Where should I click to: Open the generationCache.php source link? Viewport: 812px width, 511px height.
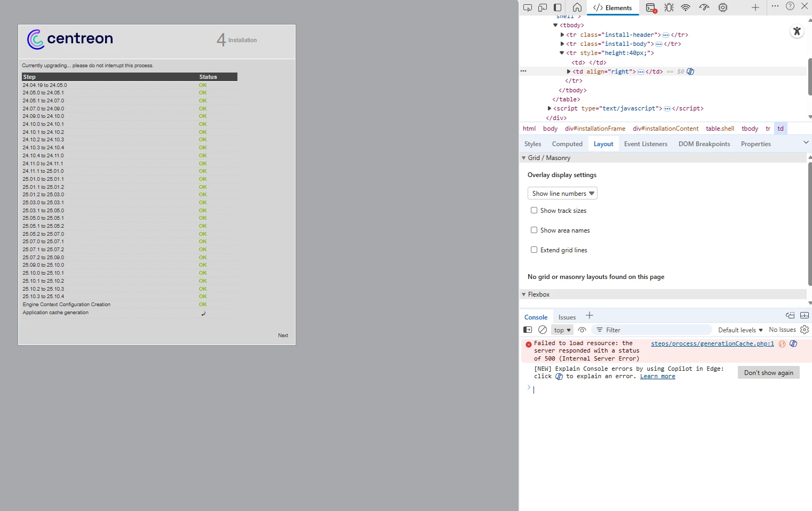(712, 344)
